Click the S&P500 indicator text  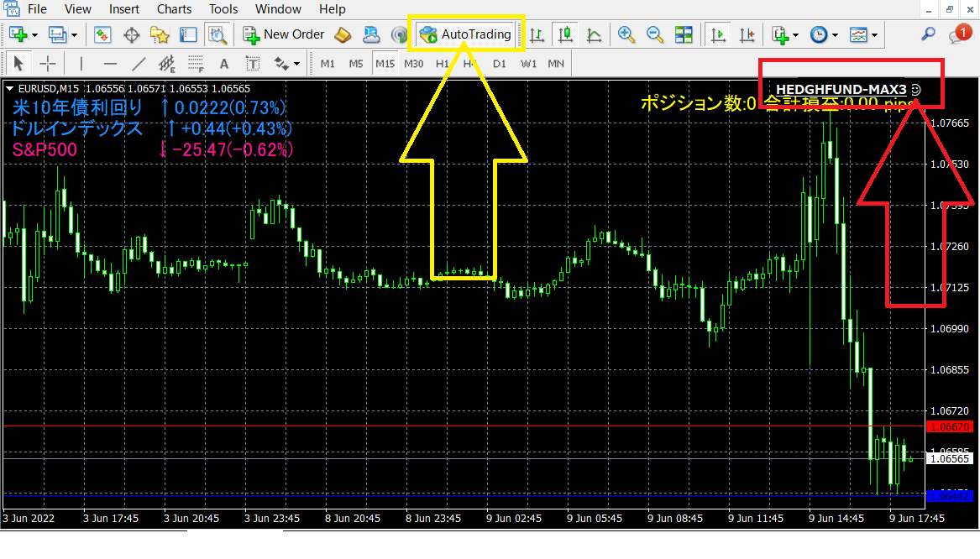45,149
